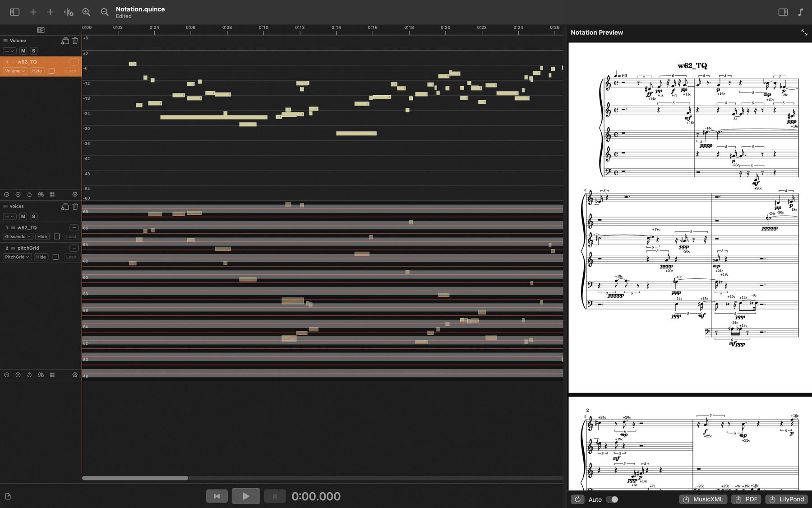812x508 pixels.
Task: Refresh the notation preview
Action: (x=577, y=499)
